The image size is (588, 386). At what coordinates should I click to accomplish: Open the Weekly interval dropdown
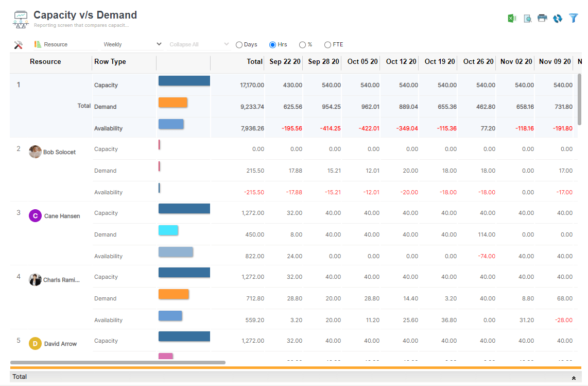[134, 44]
